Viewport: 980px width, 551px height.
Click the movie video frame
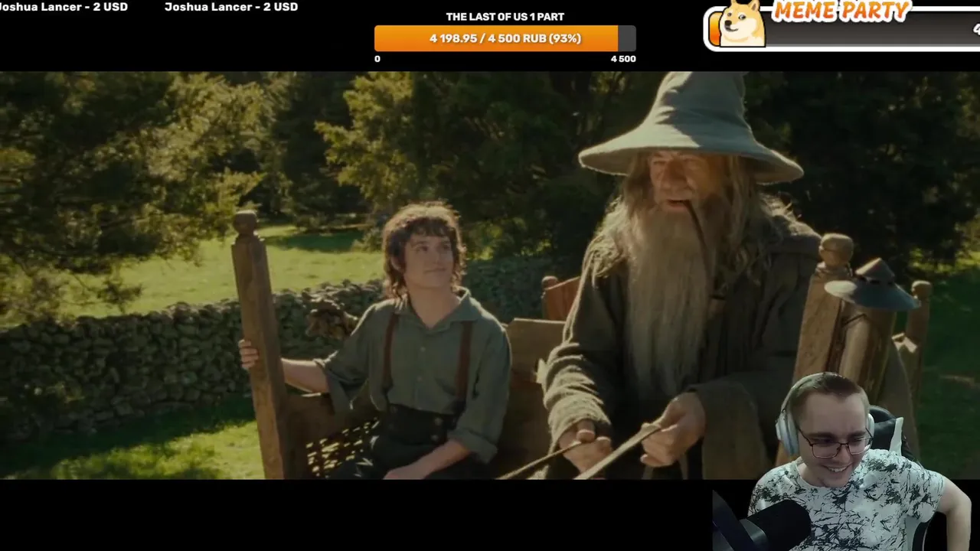tap(490, 275)
